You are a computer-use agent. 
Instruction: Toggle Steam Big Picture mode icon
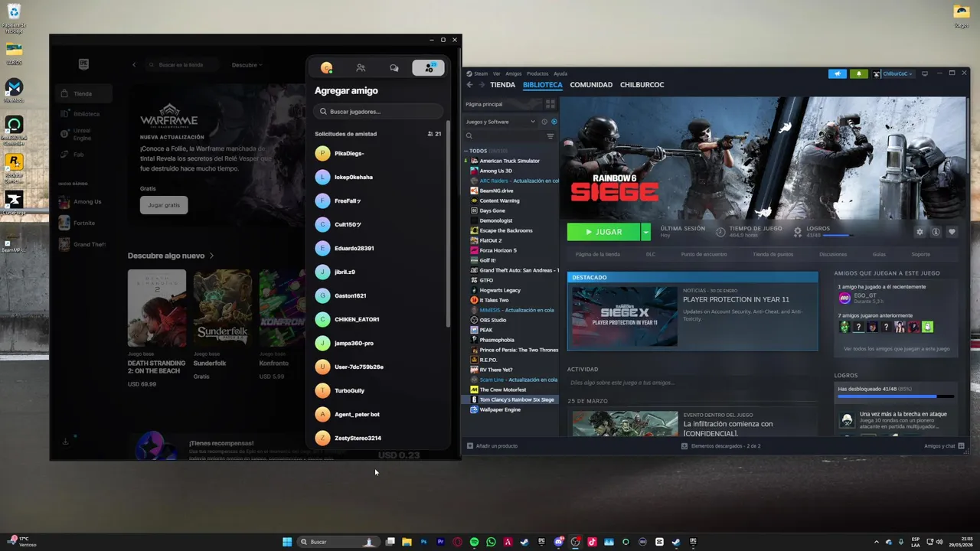(x=924, y=73)
